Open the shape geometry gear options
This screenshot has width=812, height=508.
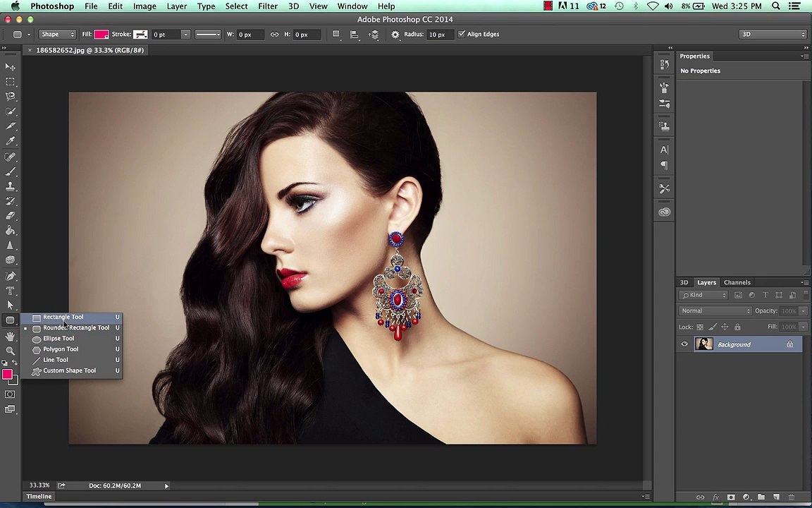click(x=395, y=35)
